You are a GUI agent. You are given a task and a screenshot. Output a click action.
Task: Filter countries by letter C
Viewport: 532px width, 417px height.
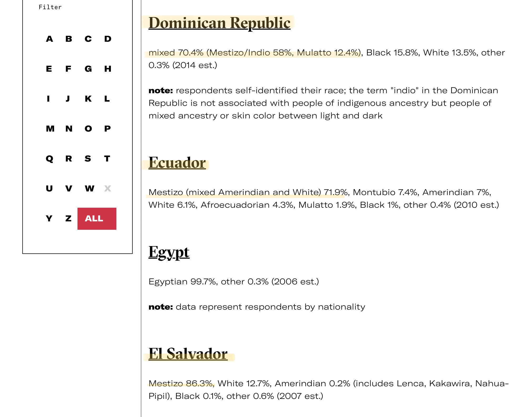[88, 39]
